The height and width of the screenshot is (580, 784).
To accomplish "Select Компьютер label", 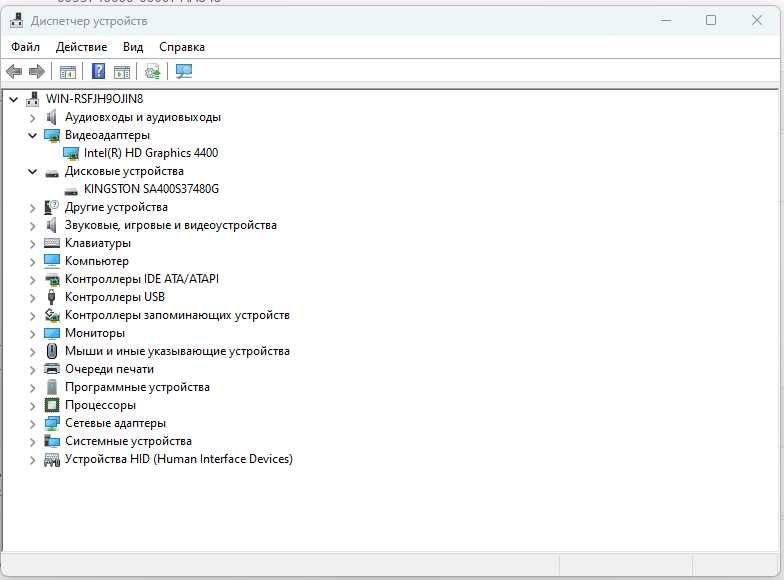I will [x=96, y=261].
